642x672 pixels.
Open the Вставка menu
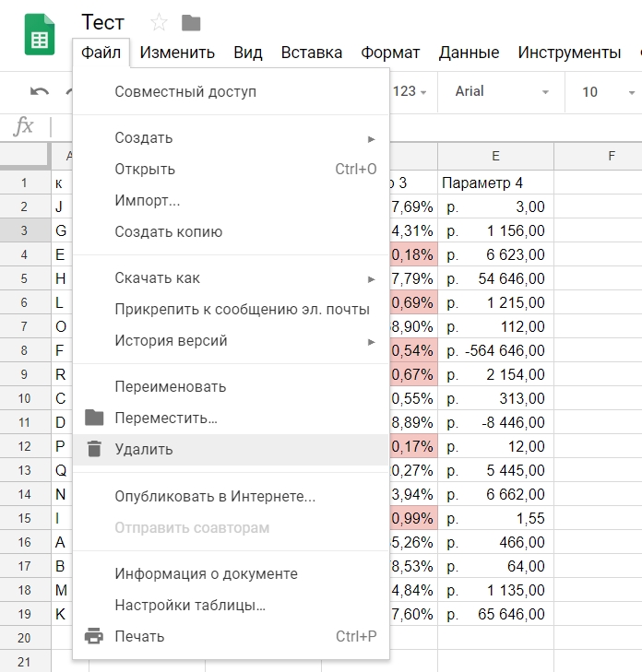311,53
